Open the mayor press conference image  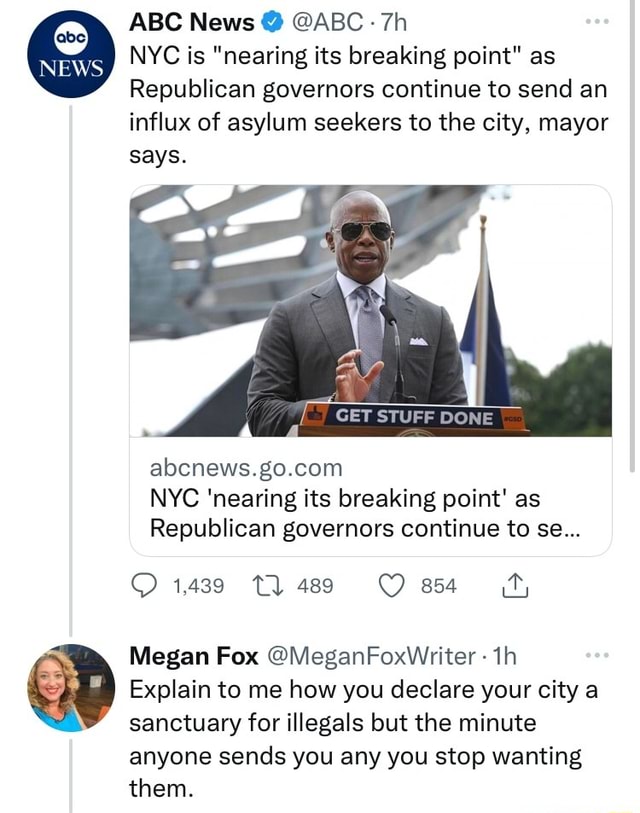point(370,311)
